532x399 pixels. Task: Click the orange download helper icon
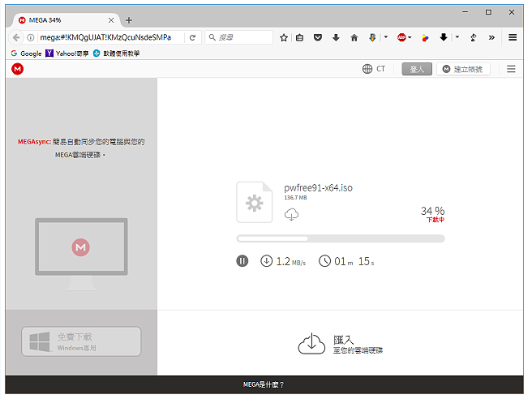(372, 37)
